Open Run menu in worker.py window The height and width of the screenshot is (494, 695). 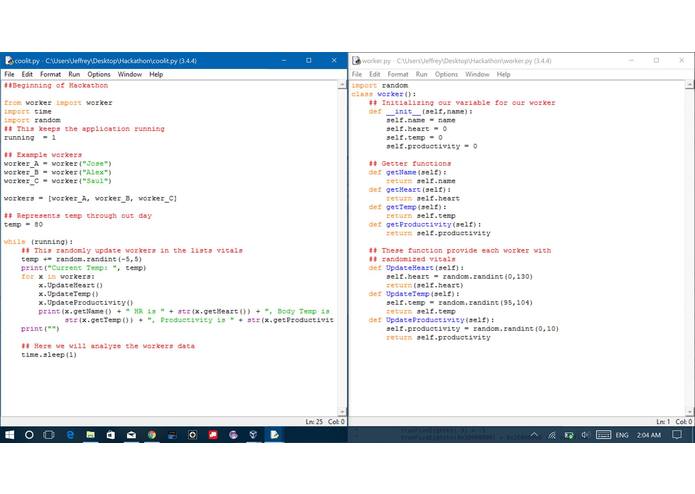click(422, 74)
